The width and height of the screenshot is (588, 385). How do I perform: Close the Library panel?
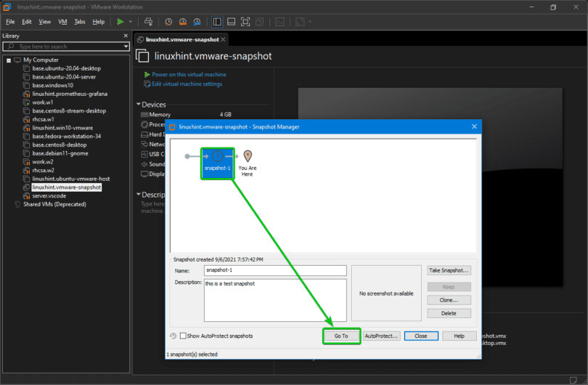(126, 36)
